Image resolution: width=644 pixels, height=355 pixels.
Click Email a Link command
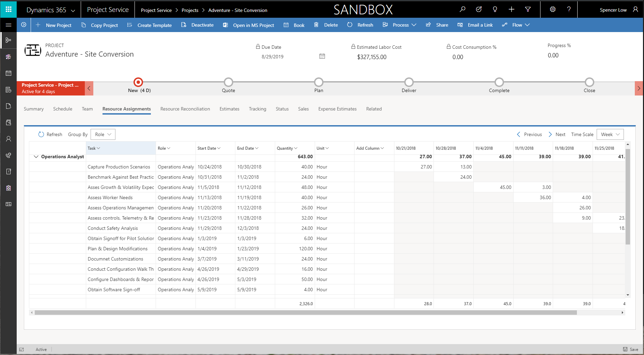click(x=475, y=25)
